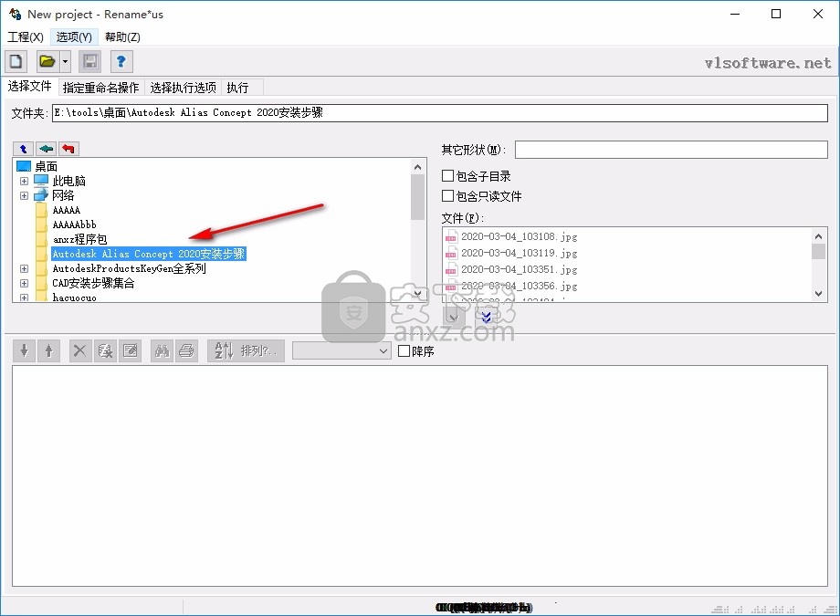Create a new project with the blank page icon
Screen dimensions: 840x616
(16, 62)
